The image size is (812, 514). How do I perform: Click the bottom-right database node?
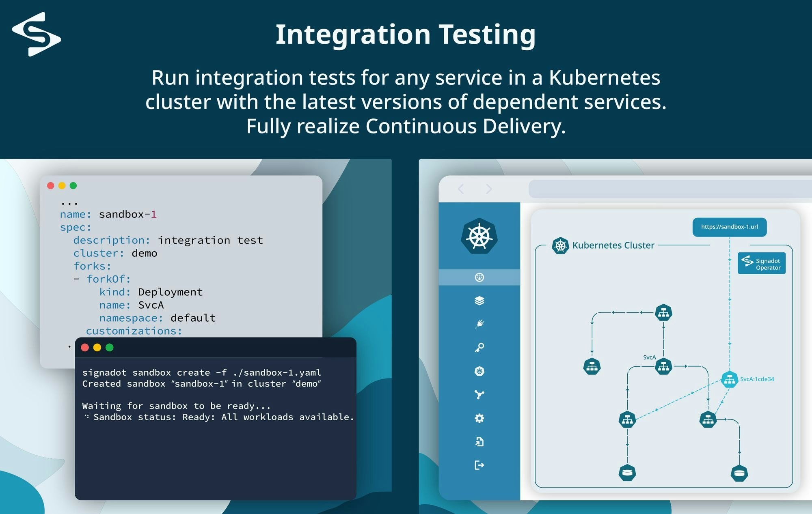click(x=739, y=473)
